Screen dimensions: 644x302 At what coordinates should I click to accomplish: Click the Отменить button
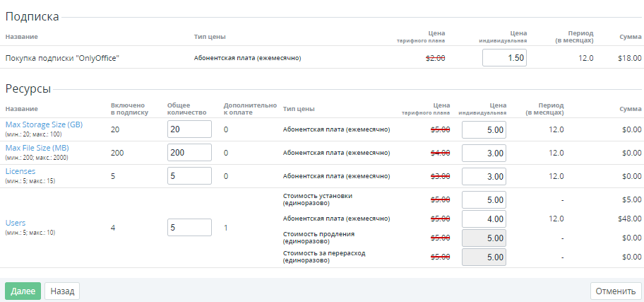pyautogui.click(x=616, y=291)
